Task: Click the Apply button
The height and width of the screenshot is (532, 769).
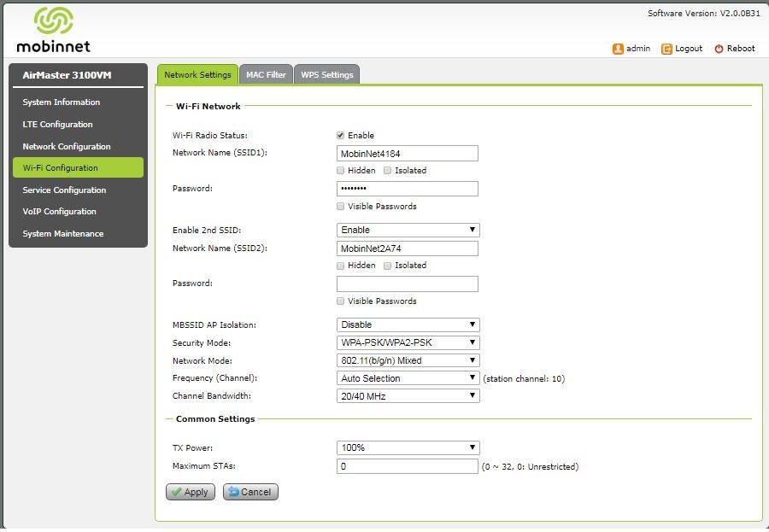Action: coord(191,492)
